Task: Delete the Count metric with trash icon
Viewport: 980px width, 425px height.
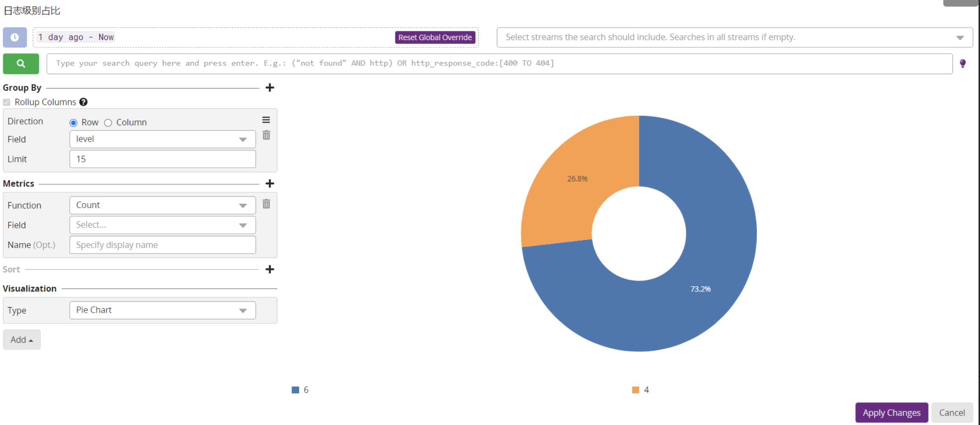Action: coord(266,204)
